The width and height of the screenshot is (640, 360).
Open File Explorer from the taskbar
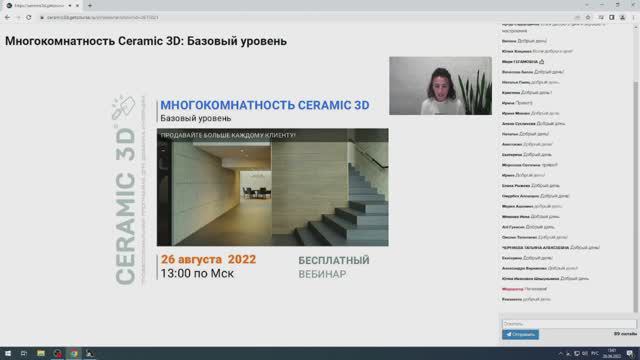[x=40, y=353]
